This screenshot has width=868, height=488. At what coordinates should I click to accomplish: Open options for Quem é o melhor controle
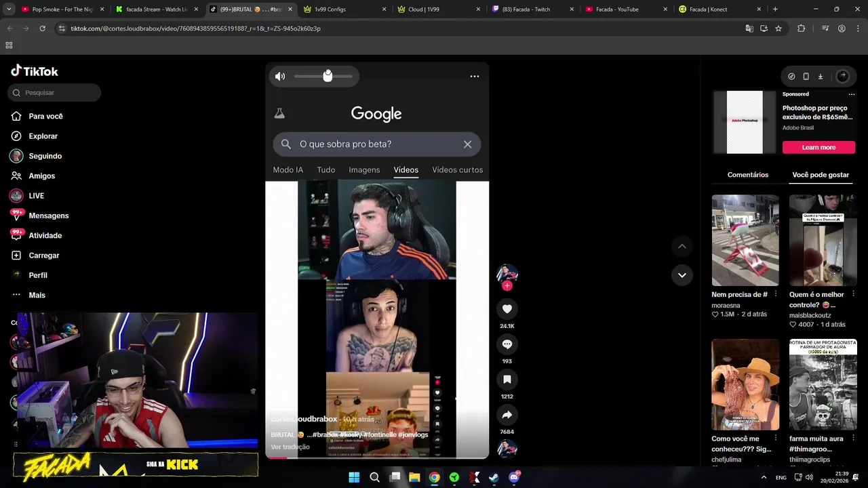(x=853, y=294)
